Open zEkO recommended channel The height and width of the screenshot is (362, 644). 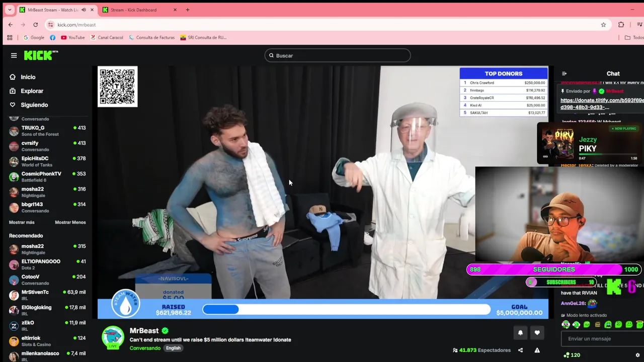47,326
